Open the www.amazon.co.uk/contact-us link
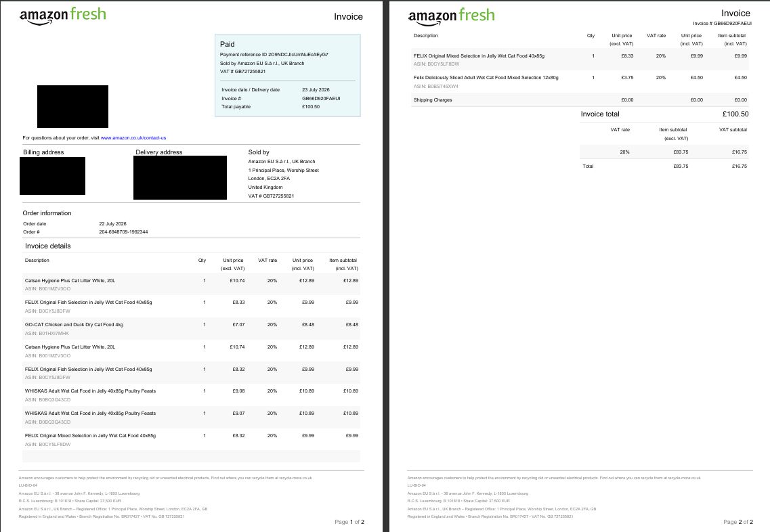Viewport: 770px width, 532px height. (x=133, y=138)
